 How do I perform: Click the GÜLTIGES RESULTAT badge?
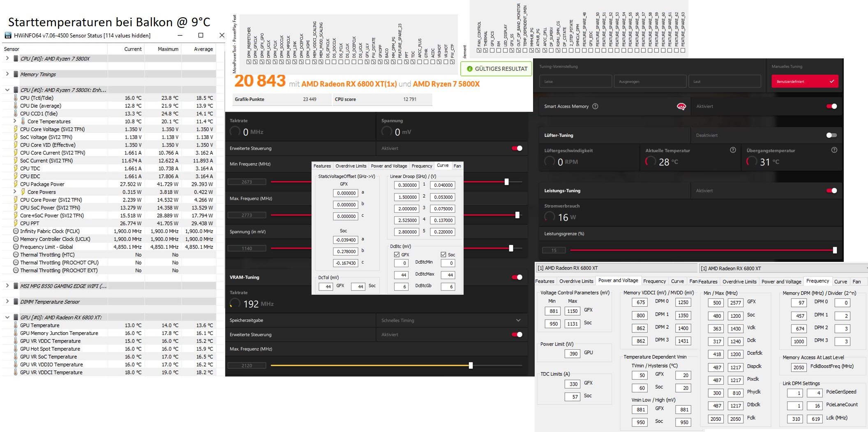point(496,69)
